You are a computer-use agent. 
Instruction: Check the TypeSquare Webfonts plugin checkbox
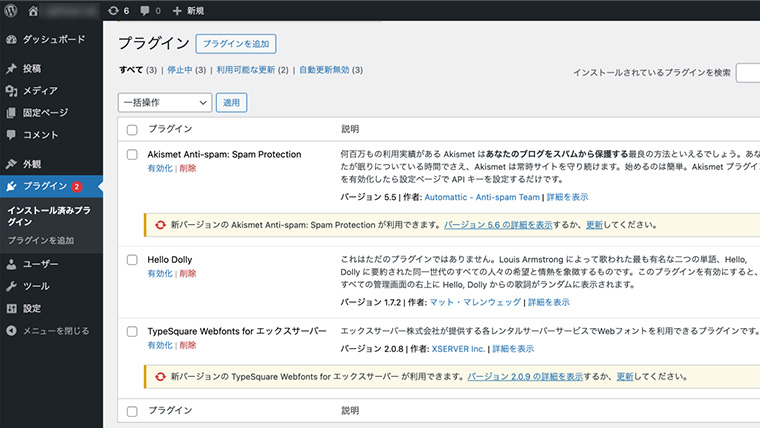pyautogui.click(x=132, y=332)
